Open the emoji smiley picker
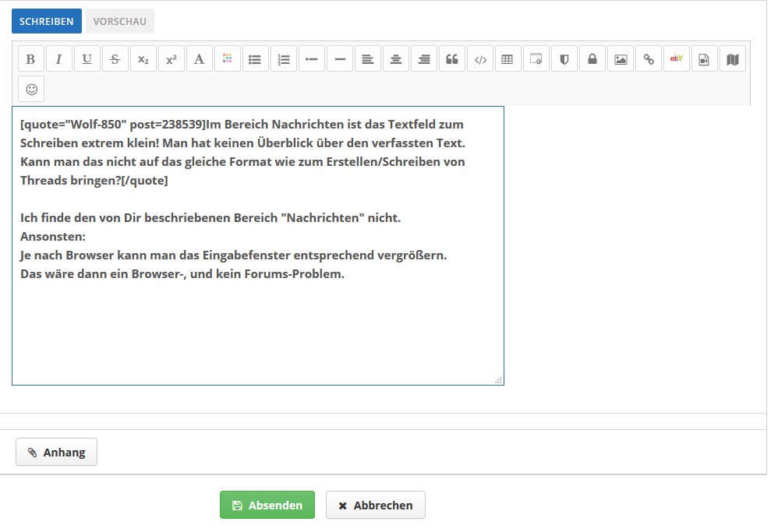 [31, 89]
